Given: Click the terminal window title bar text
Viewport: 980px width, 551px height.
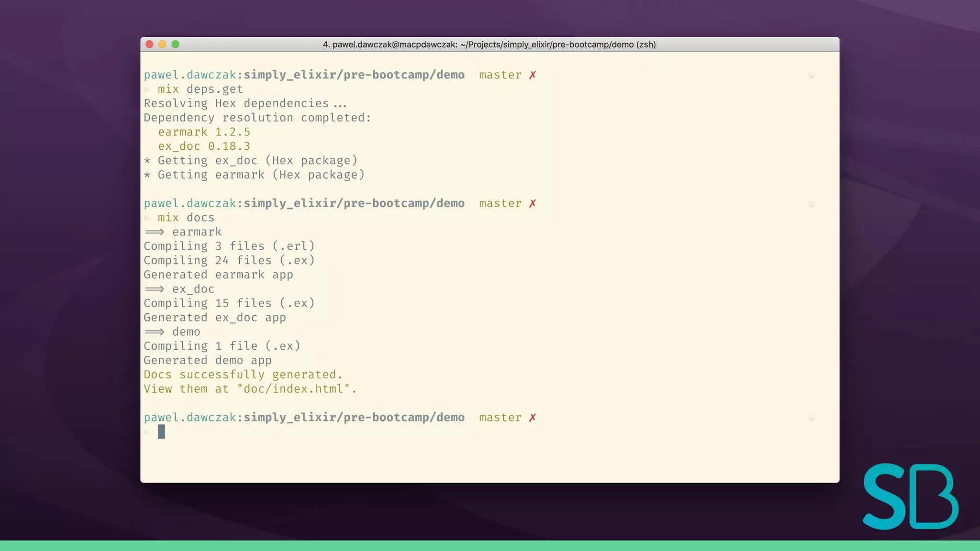Looking at the screenshot, I should point(489,44).
